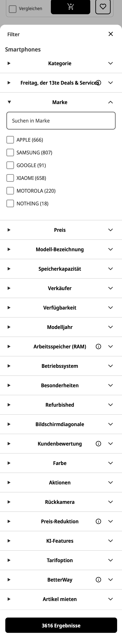Open the Farbe filter category
122x644 pixels.
pos(60,463)
